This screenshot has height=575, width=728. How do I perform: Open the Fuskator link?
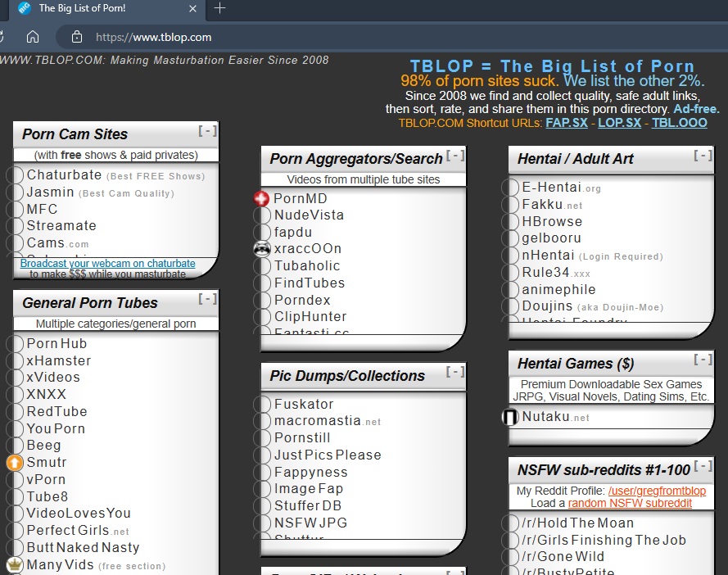(x=304, y=404)
